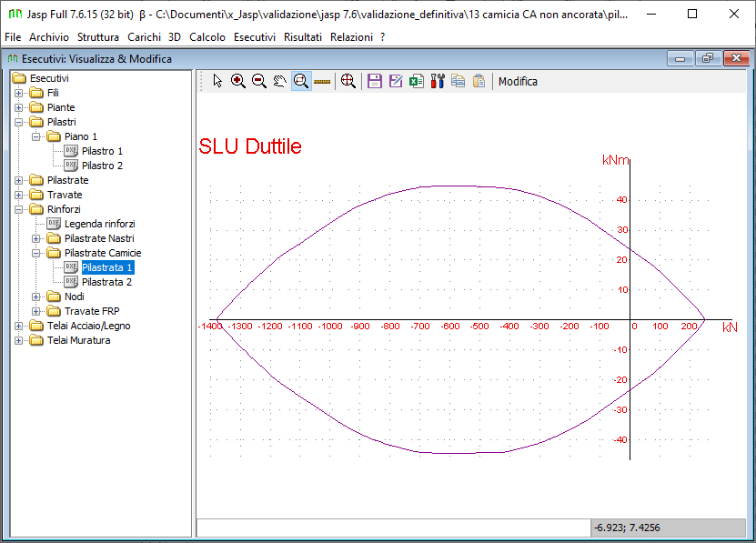Select Legenda rinforzi item
Screen dimensions: 756x543
click(99, 224)
